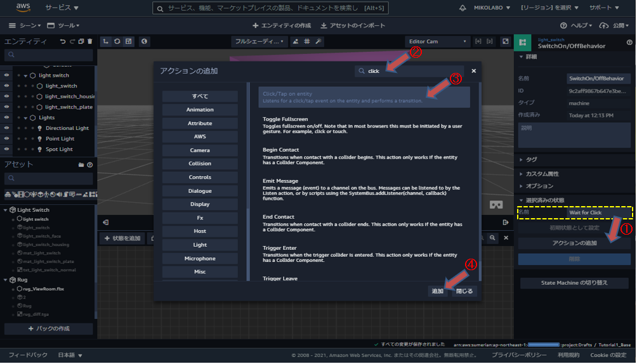The image size is (637, 364).
Task: Click the AWS logo
Action: pyautogui.click(x=23, y=8)
